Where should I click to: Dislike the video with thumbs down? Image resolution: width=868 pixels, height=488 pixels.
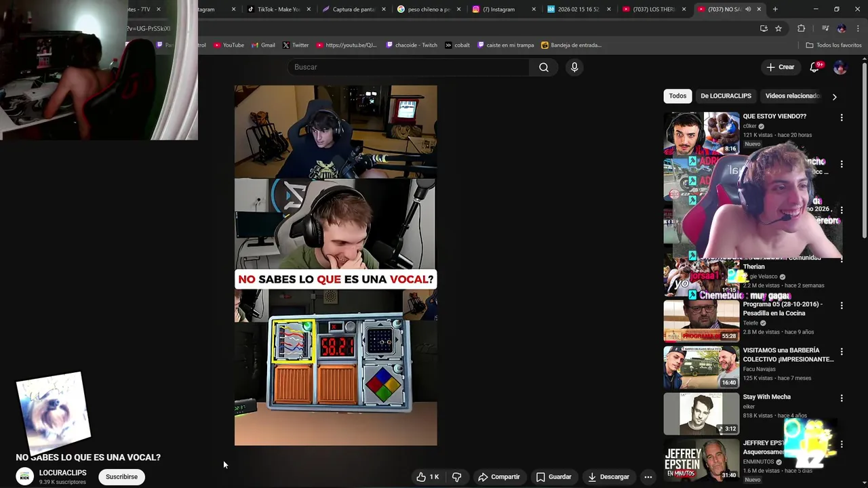pos(457,477)
